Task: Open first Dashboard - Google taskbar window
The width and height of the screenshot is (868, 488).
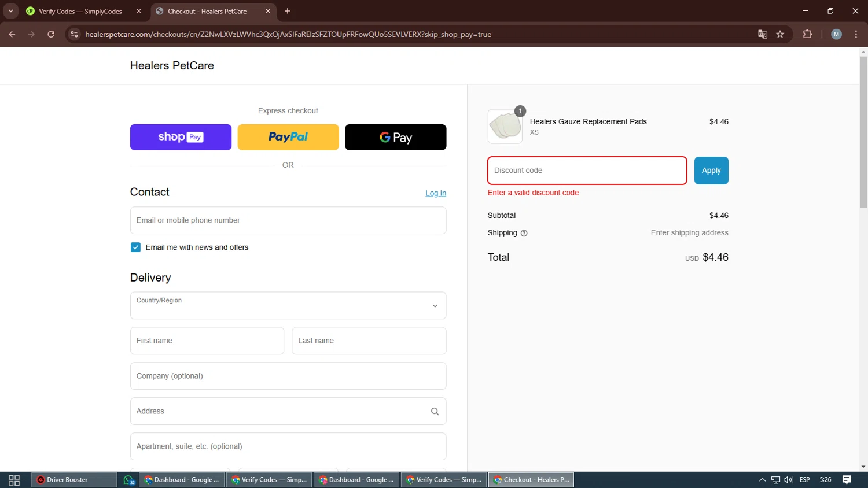Action: 182,480
